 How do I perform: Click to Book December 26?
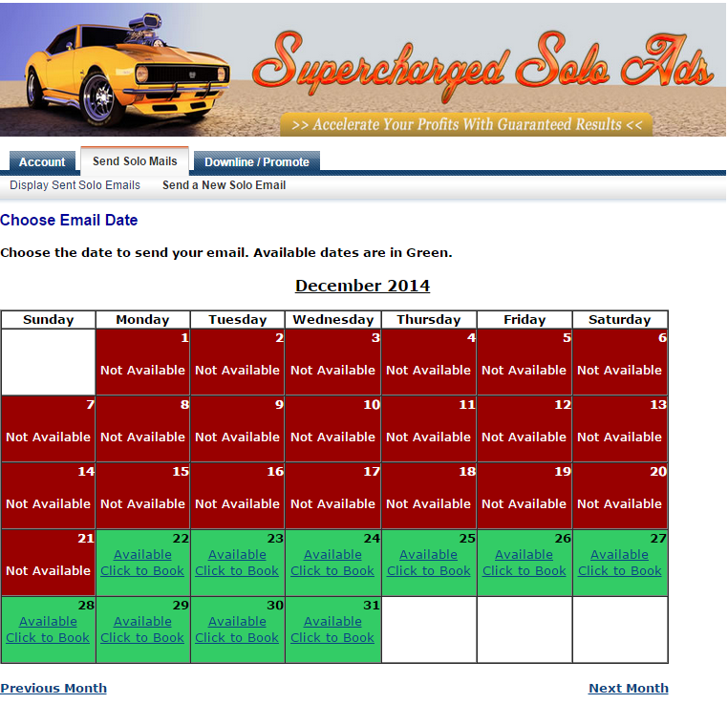tap(525, 571)
